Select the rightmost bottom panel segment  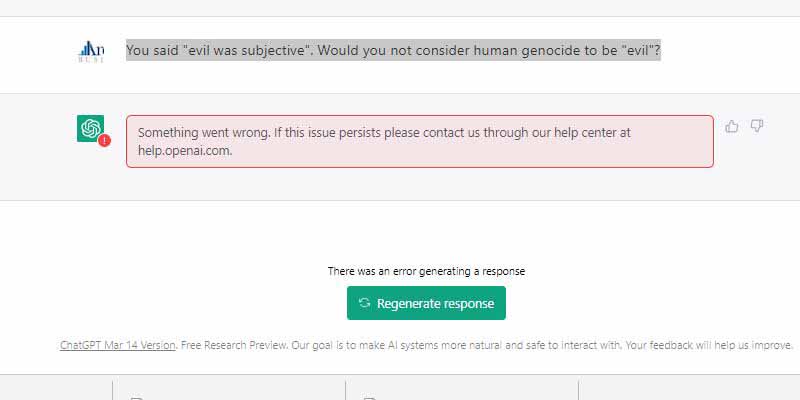click(x=689, y=390)
